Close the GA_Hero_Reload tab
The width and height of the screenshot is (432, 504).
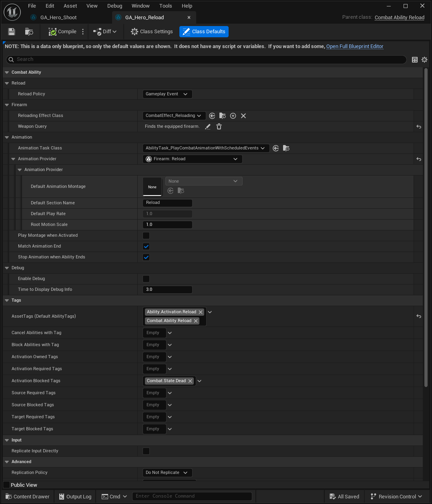coord(189,18)
